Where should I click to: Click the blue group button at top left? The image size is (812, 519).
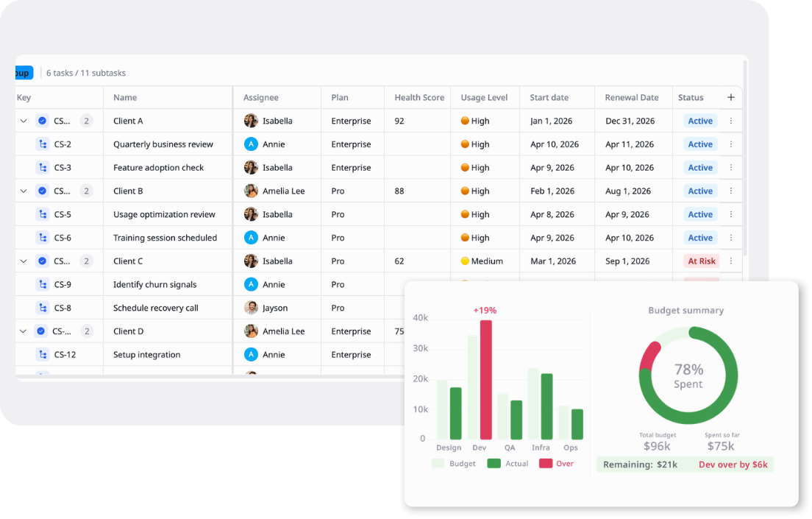(x=24, y=73)
